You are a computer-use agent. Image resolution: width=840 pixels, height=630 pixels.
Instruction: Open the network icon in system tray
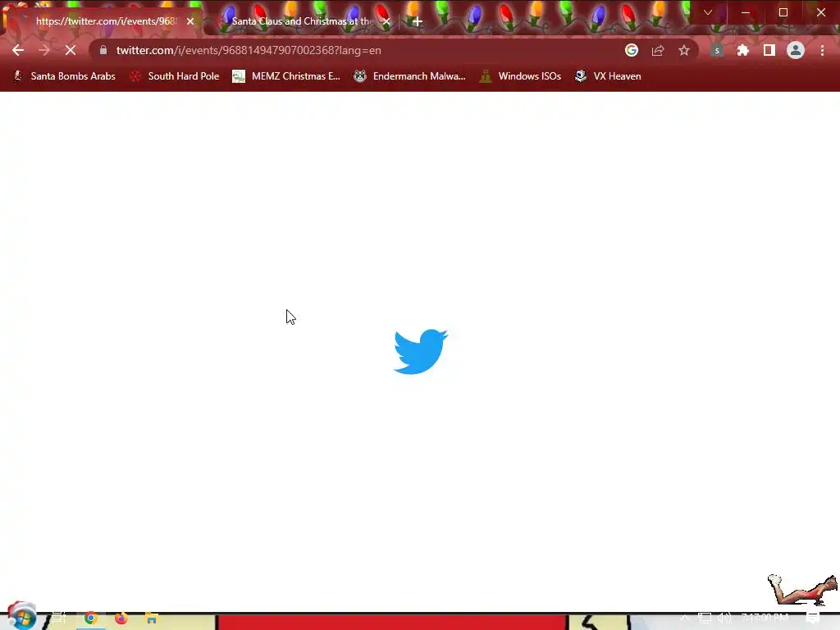pyautogui.click(x=705, y=618)
